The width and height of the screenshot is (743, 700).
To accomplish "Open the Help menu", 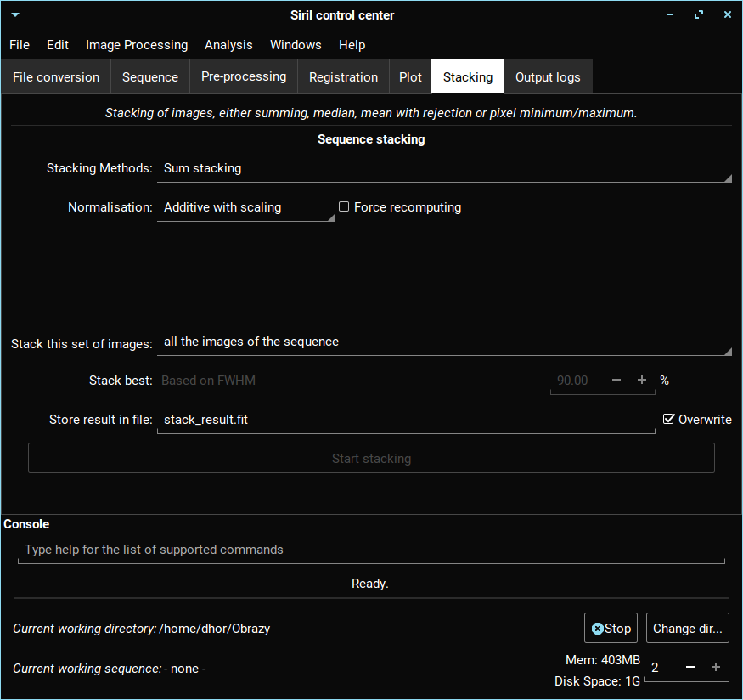I will 352,45.
